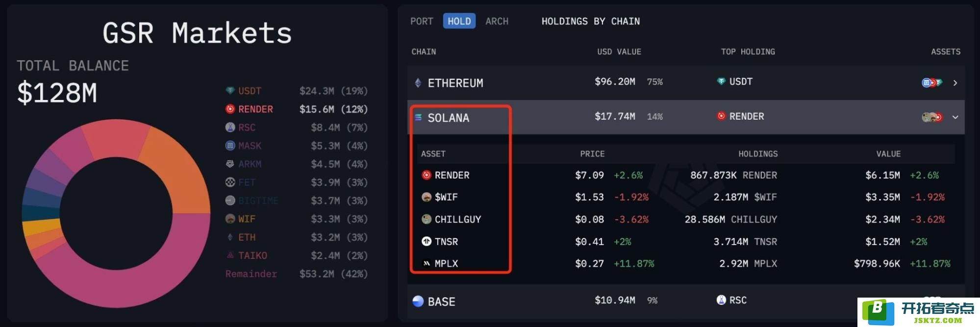
Task: Expand the Ethereum chain row chevron
Action: (x=955, y=83)
